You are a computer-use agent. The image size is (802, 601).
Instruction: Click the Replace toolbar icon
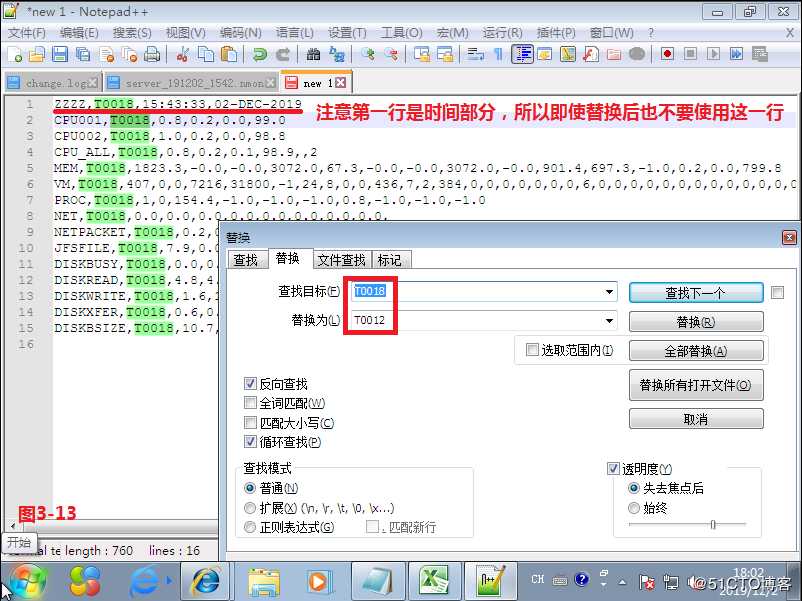coord(337,54)
